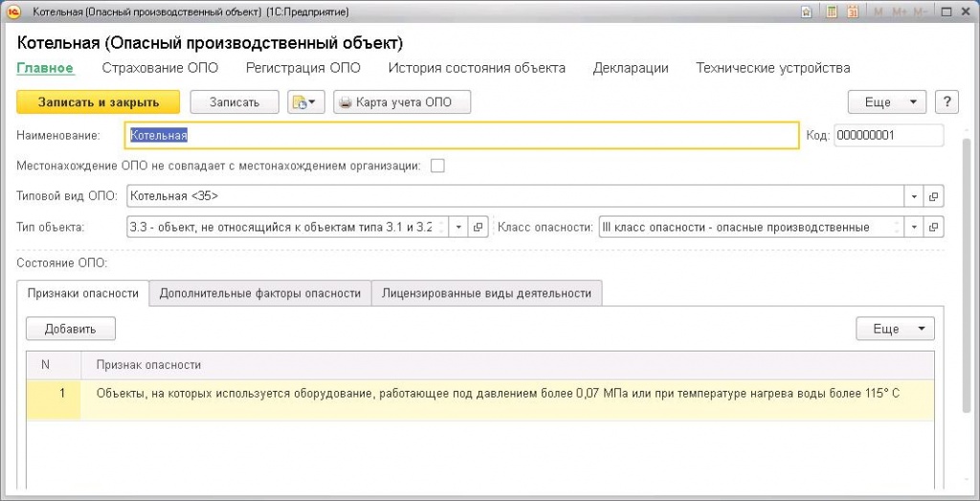Click the M+ memory add button
Screen dimensions: 980x501
pyautogui.click(x=899, y=11)
